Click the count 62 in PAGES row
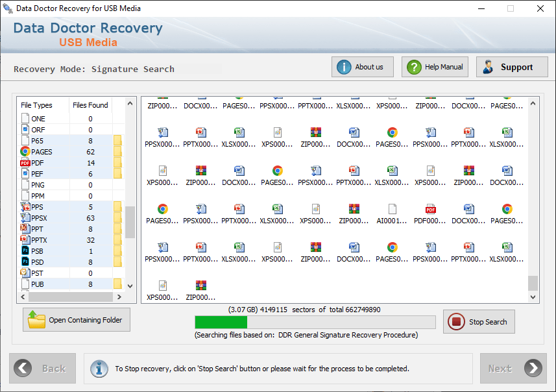556x392 pixels. (x=90, y=152)
